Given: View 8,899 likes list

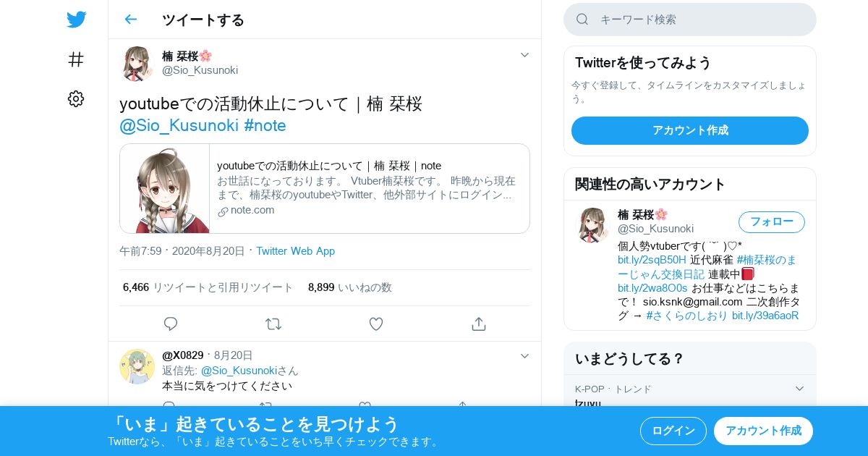Looking at the screenshot, I should point(350,287).
